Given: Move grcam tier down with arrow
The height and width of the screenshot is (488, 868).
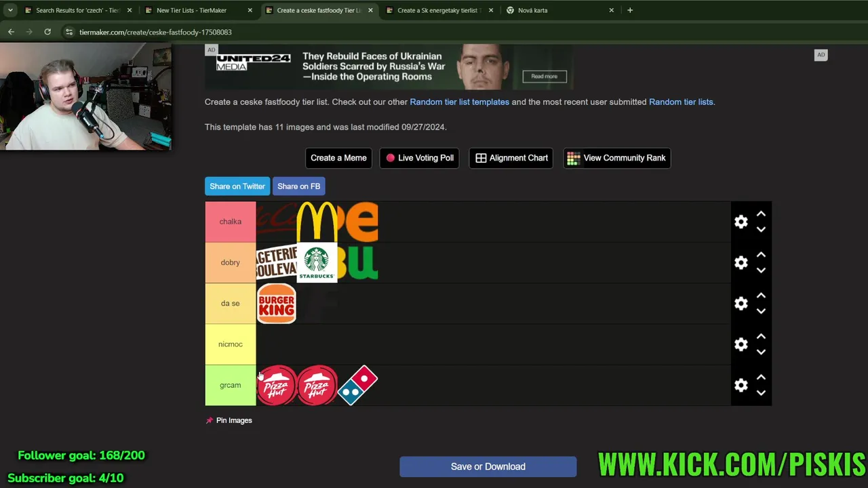Looking at the screenshot, I should [x=761, y=392].
